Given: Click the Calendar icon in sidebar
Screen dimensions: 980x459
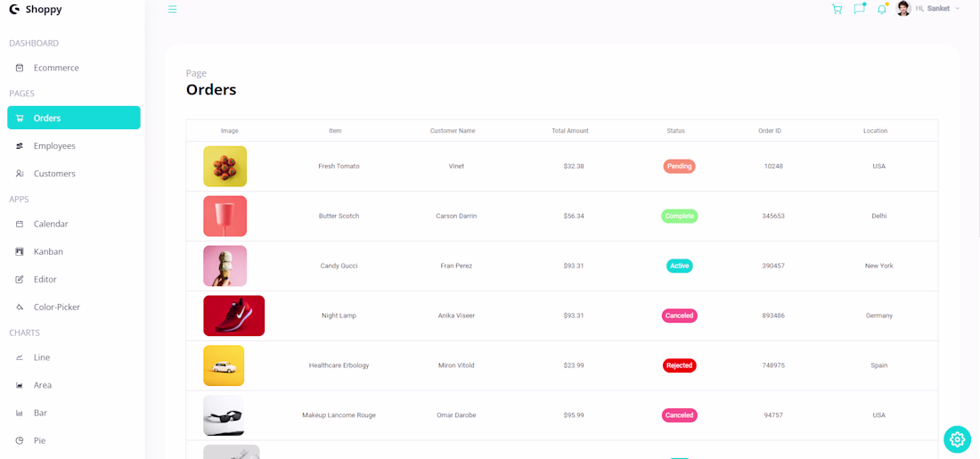Looking at the screenshot, I should click(x=20, y=224).
